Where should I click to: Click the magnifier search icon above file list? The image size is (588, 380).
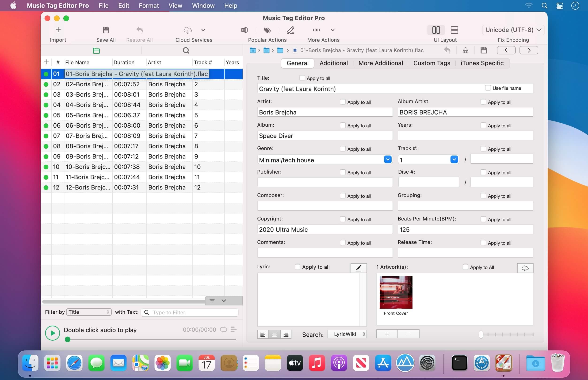(186, 51)
